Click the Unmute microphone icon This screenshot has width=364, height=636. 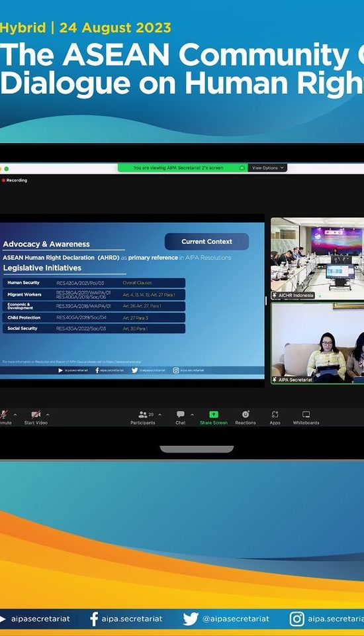tap(3, 414)
